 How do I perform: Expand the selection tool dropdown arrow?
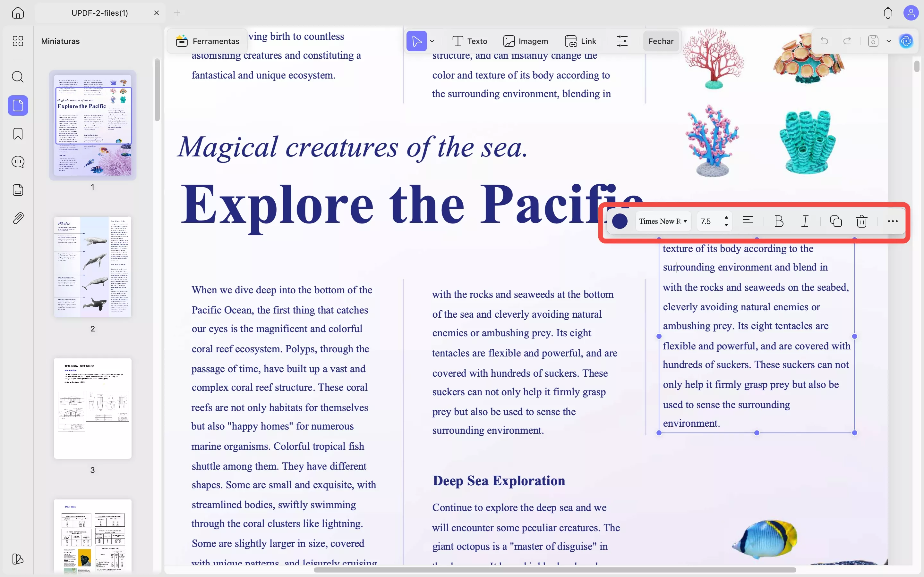[432, 41]
